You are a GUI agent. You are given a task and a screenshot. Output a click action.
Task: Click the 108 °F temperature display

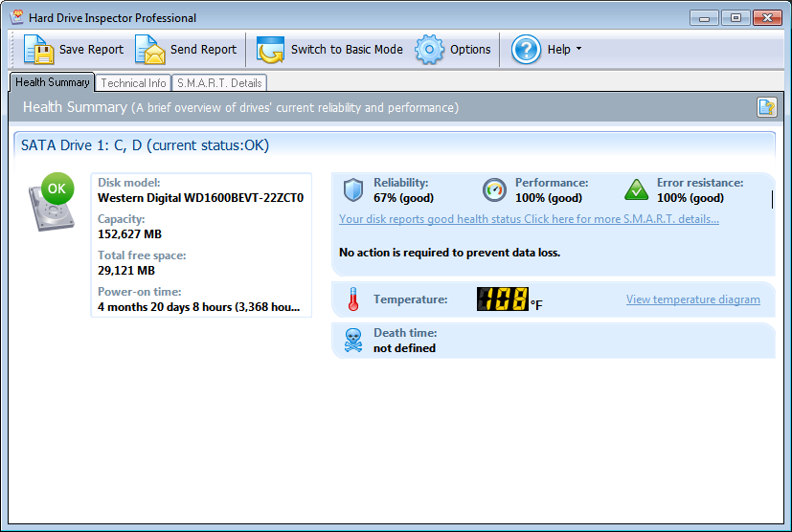coord(509,299)
